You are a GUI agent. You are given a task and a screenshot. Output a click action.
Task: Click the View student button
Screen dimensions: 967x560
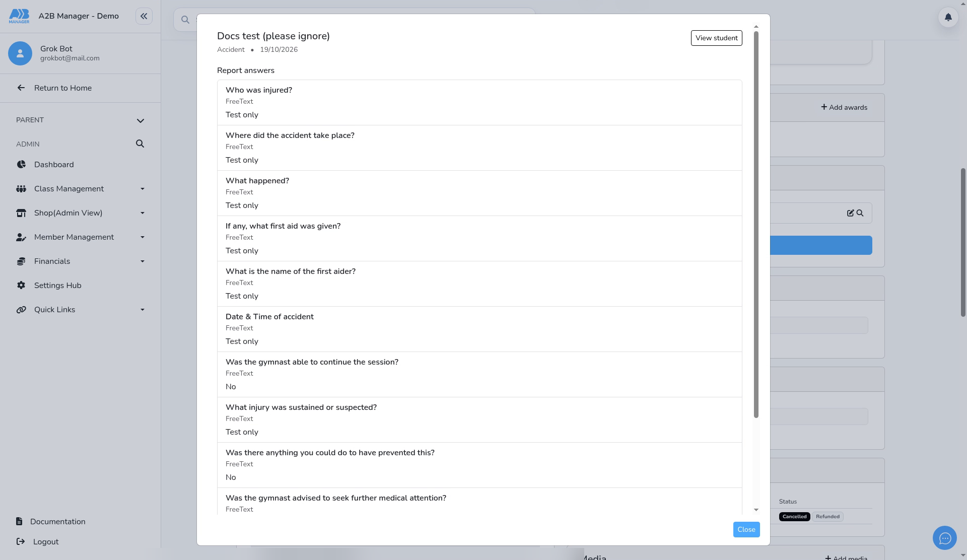pyautogui.click(x=716, y=38)
